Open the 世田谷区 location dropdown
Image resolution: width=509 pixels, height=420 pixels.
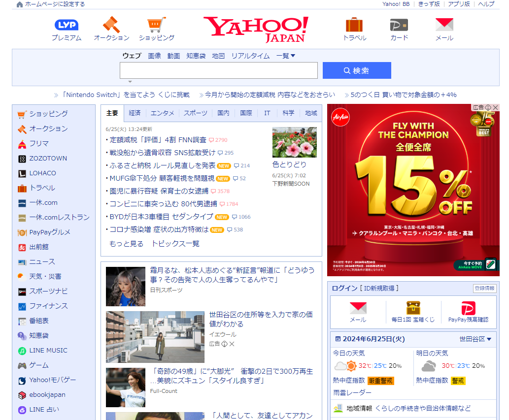click(x=475, y=339)
